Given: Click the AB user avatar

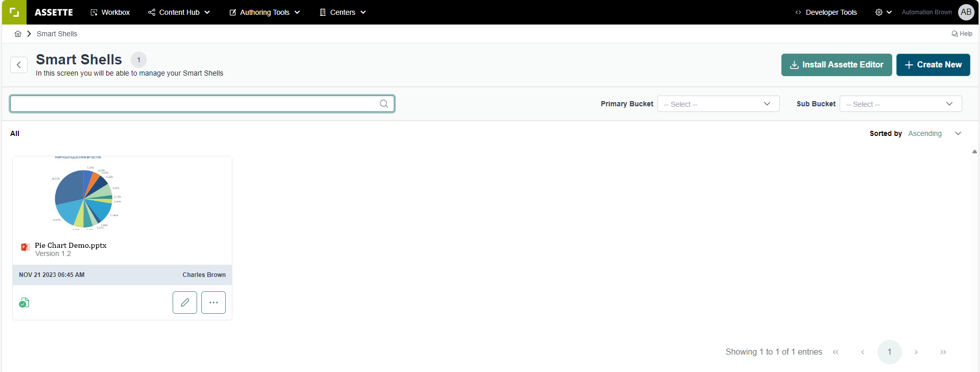Looking at the screenshot, I should point(966,12).
